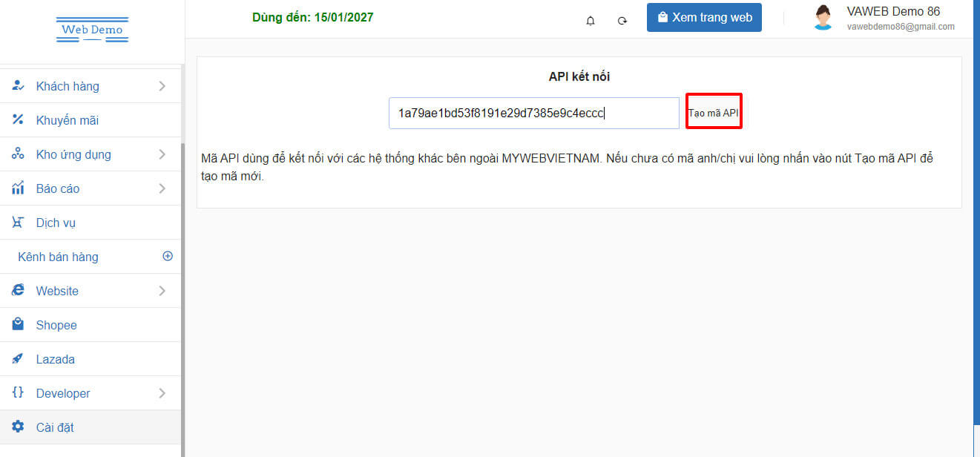
Task: Click the Web Demo logo
Action: (92, 30)
